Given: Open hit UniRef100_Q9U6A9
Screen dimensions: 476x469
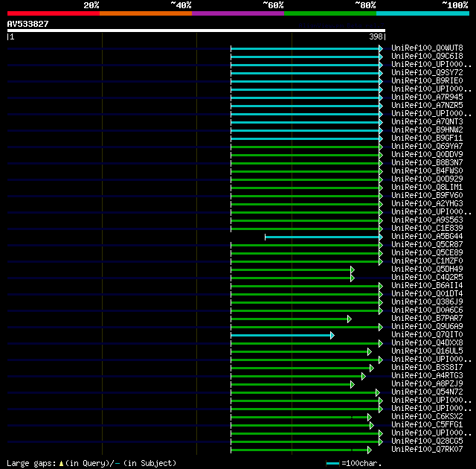Looking at the screenshot, I should click(x=427, y=327).
